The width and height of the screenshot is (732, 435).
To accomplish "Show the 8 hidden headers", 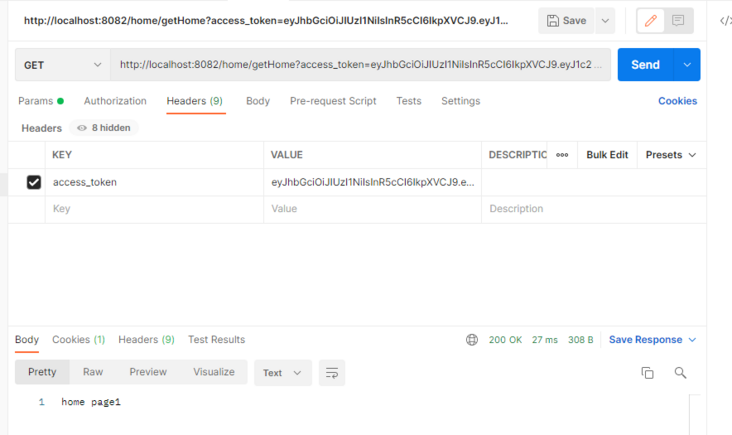I will [104, 128].
